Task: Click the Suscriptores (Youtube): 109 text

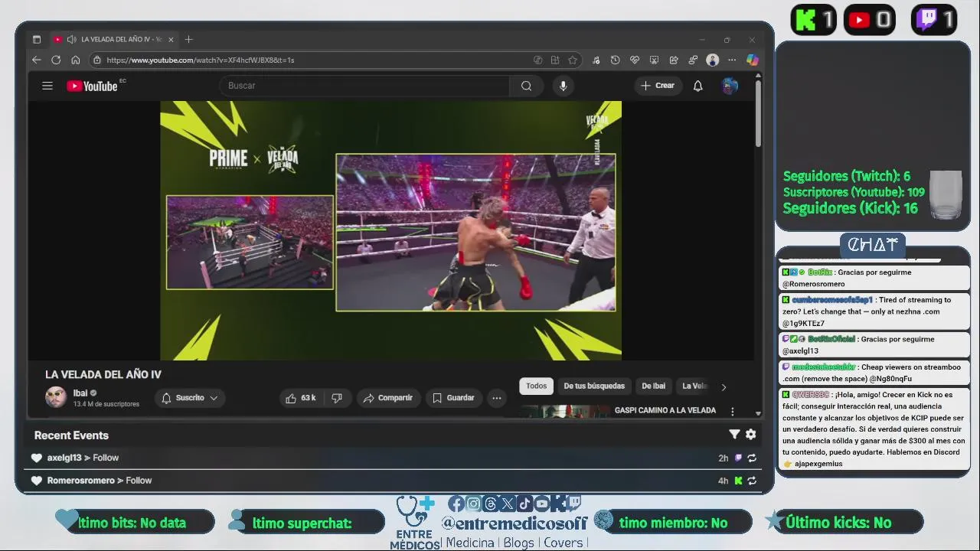Action: coord(854,192)
